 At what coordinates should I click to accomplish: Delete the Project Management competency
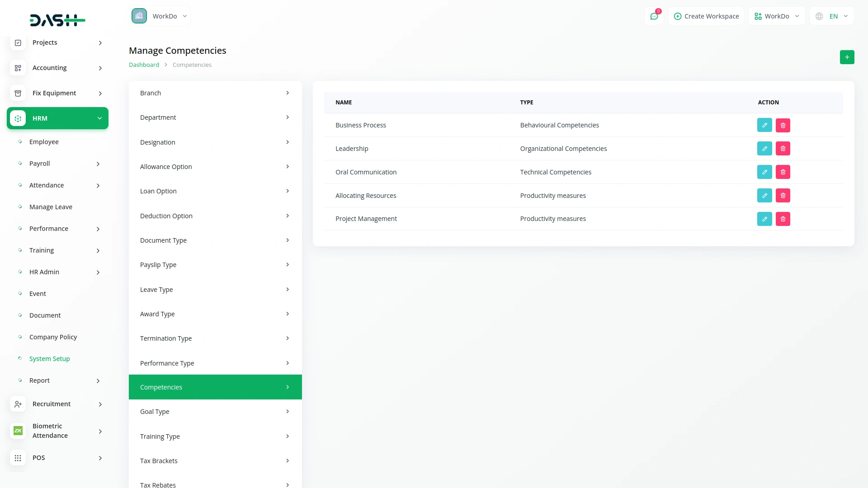point(783,219)
